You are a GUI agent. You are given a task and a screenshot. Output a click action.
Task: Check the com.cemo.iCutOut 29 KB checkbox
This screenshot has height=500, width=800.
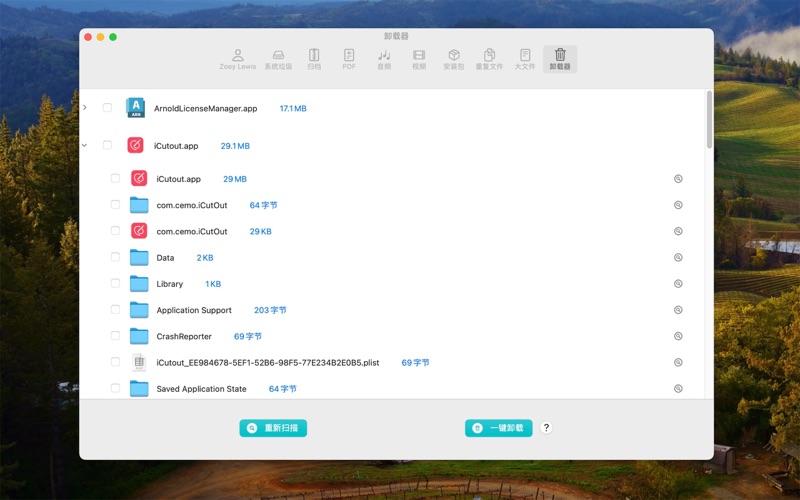click(x=115, y=231)
